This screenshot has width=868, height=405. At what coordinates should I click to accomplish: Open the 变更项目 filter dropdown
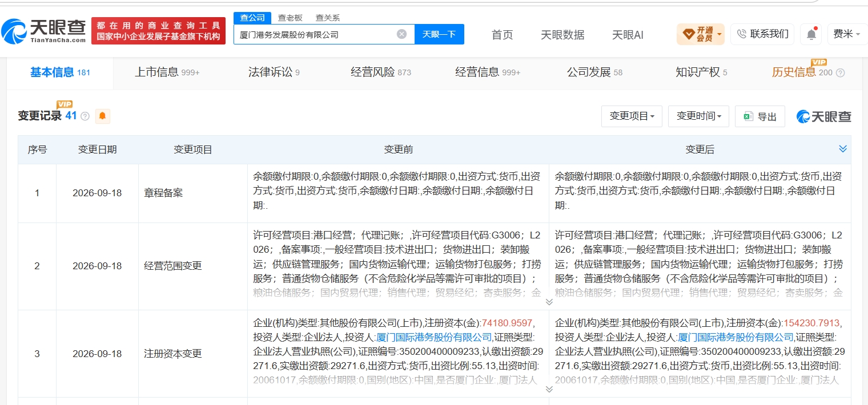tap(632, 116)
